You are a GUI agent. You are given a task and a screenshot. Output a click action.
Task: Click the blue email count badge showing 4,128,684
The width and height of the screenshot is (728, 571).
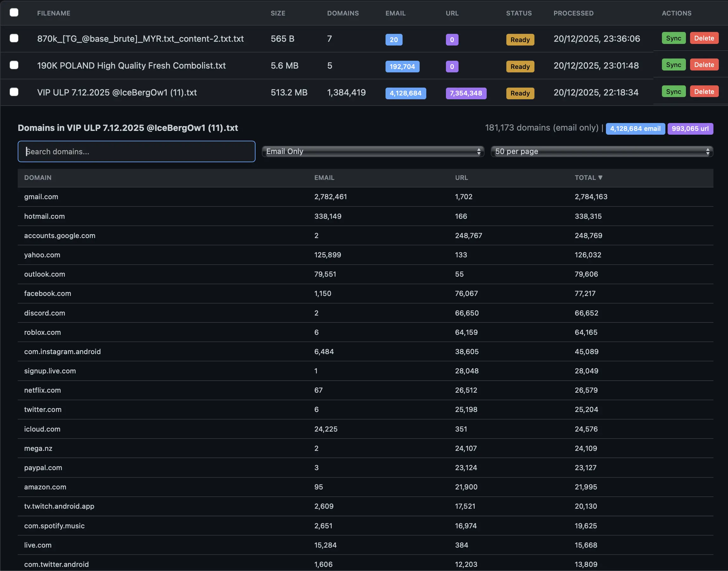click(406, 93)
